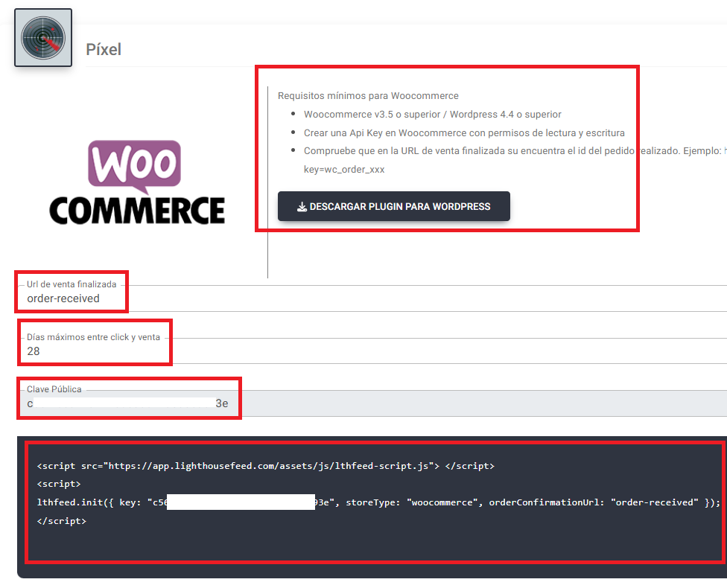Click the radar pixel icon thumbnail

[43, 37]
